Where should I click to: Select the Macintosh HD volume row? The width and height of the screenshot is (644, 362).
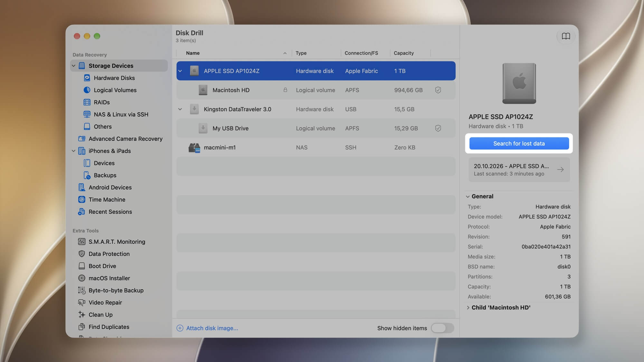coord(316,90)
